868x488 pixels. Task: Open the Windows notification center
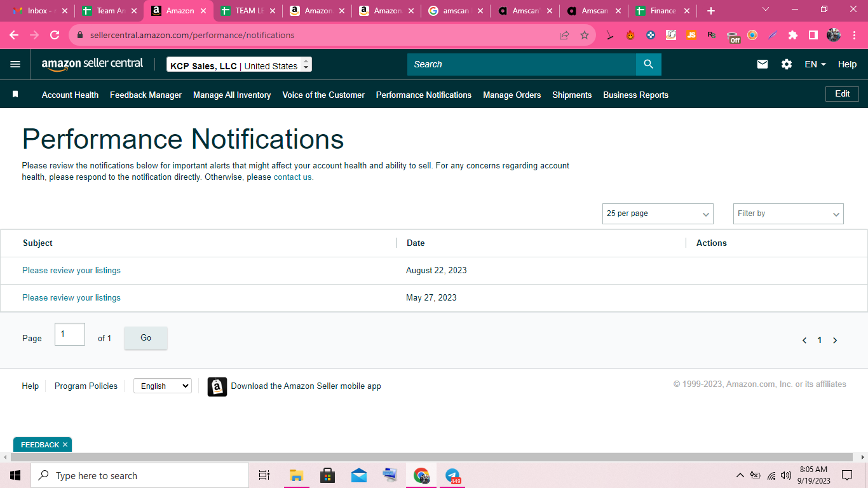[x=847, y=475]
